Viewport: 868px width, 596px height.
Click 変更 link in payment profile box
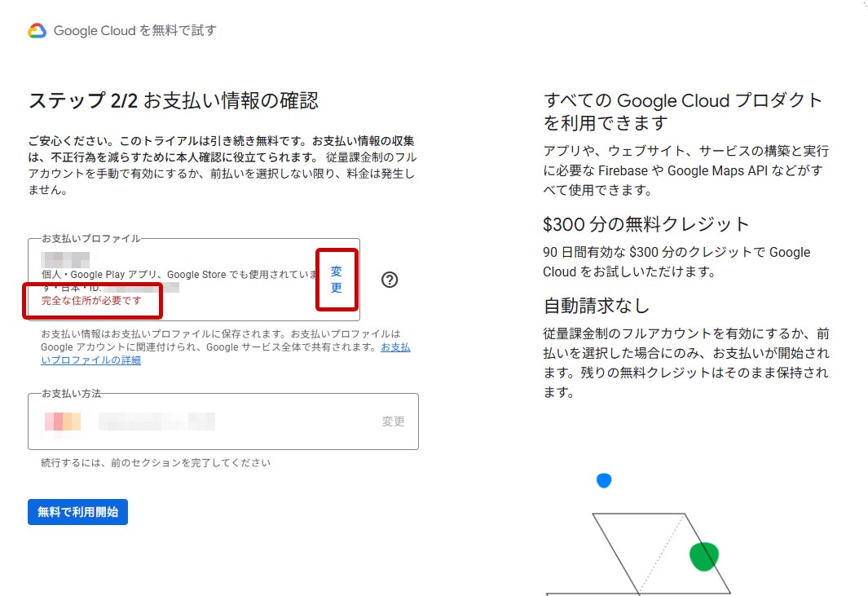coord(337,280)
